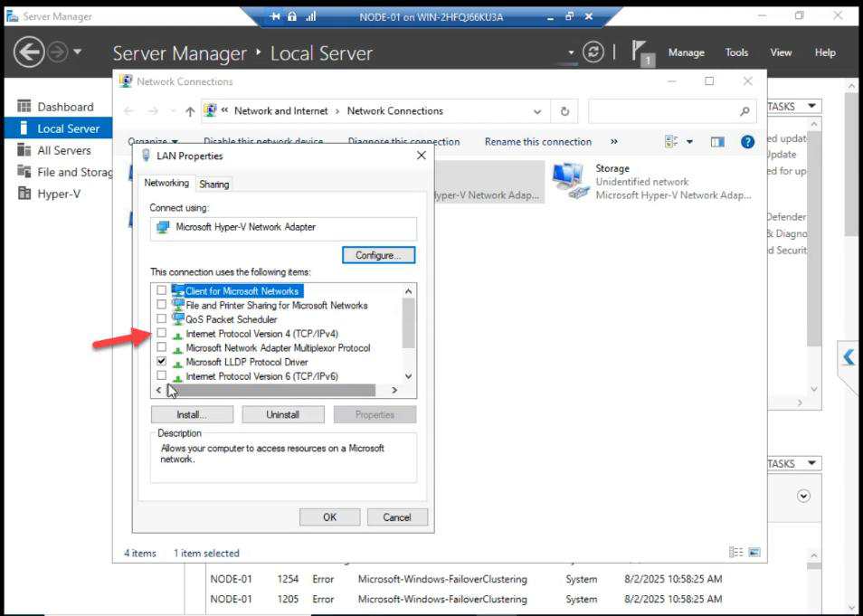Open the notifications flag icon

pyautogui.click(x=641, y=52)
